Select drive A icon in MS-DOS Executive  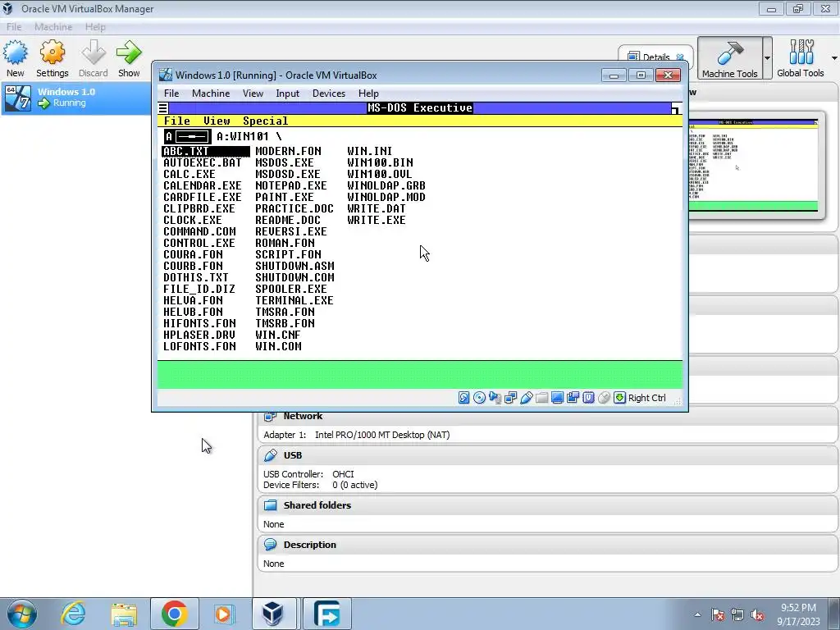188,137
